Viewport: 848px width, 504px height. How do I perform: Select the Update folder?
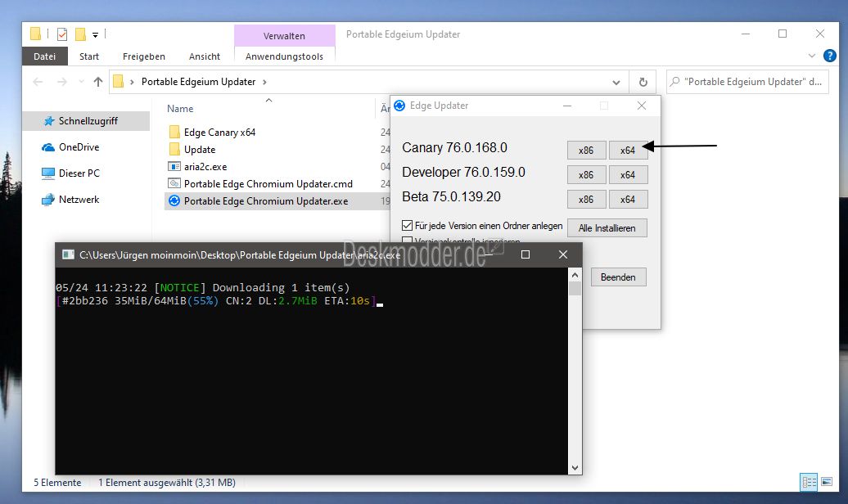click(x=200, y=150)
